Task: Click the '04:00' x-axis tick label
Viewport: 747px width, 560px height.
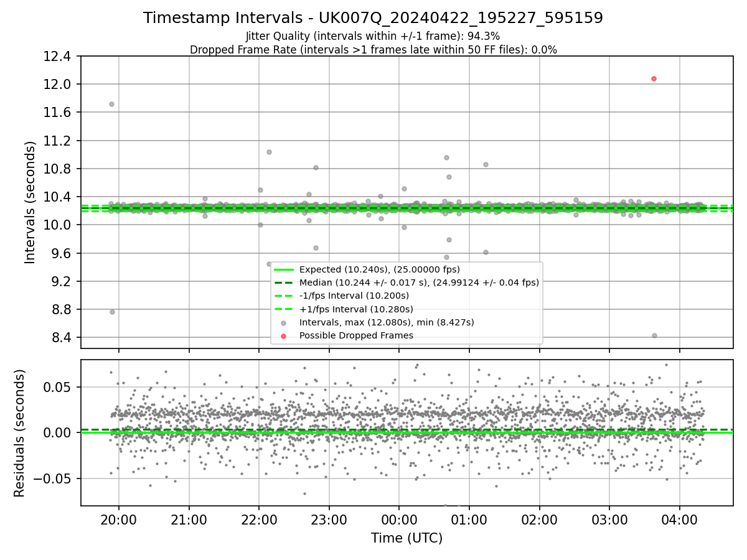Action: (x=679, y=520)
